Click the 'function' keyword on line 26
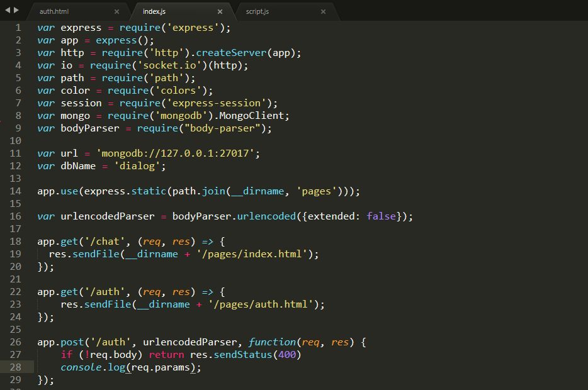This screenshot has width=588, height=390. pyautogui.click(x=272, y=342)
